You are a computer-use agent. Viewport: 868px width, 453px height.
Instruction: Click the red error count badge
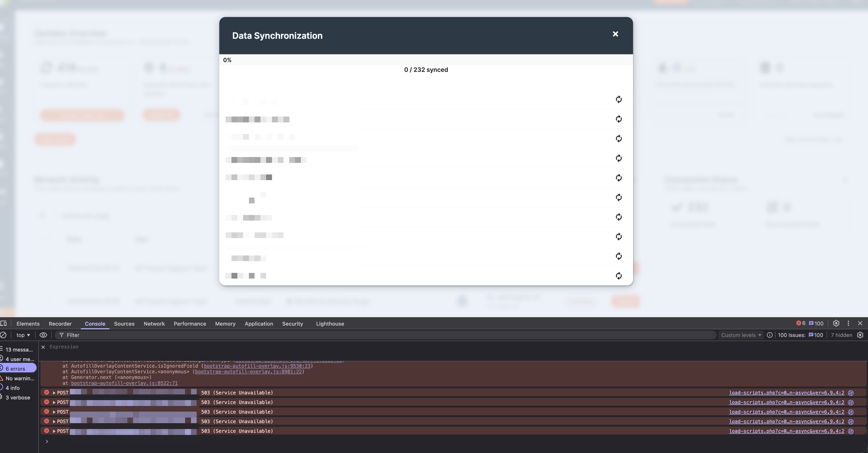[x=801, y=323]
